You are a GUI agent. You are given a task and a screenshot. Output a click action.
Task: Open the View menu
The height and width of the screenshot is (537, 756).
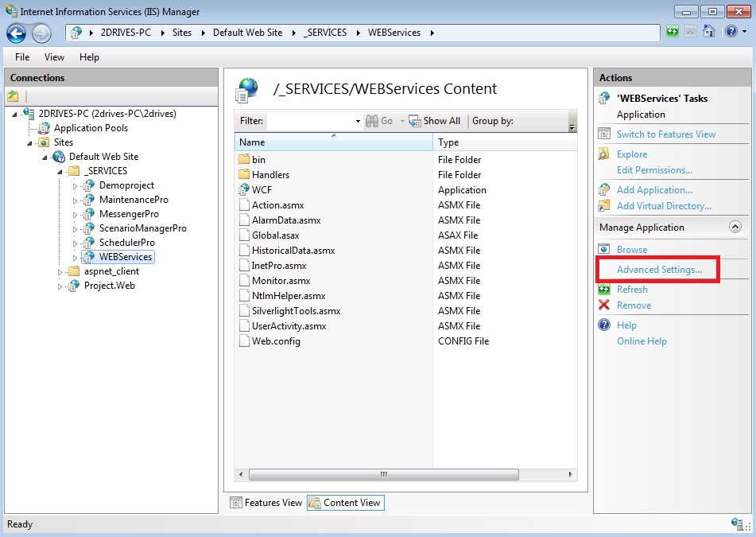(54, 57)
